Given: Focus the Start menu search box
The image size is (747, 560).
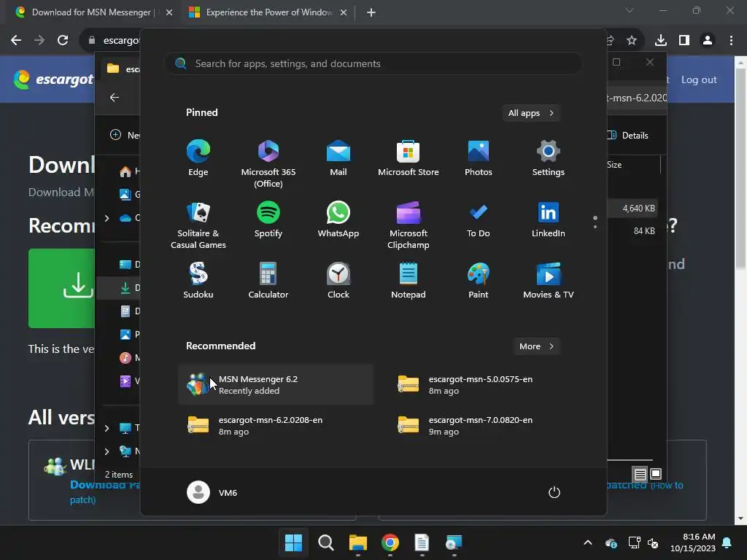Looking at the screenshot, I should tap(373, 63).
